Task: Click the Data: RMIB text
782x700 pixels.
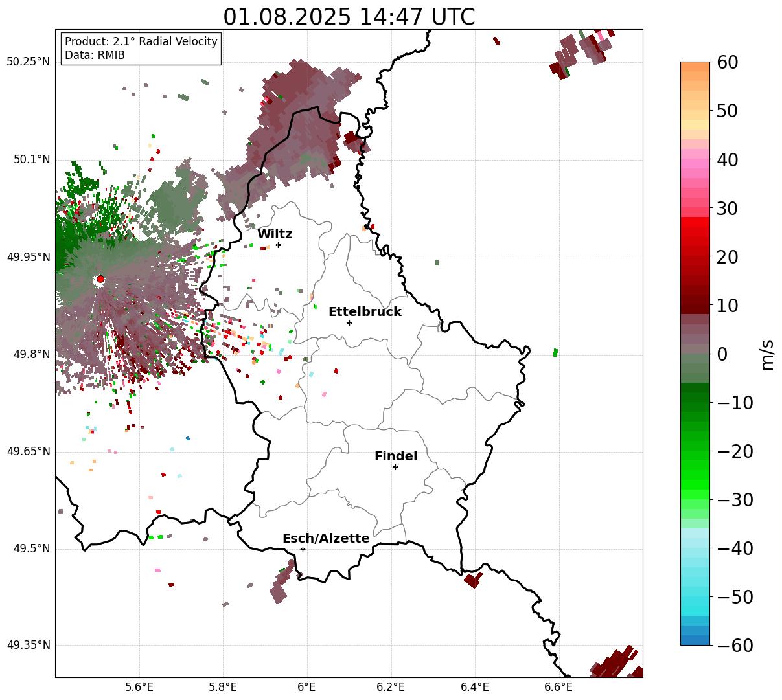Action: click(x=95, y=56)
